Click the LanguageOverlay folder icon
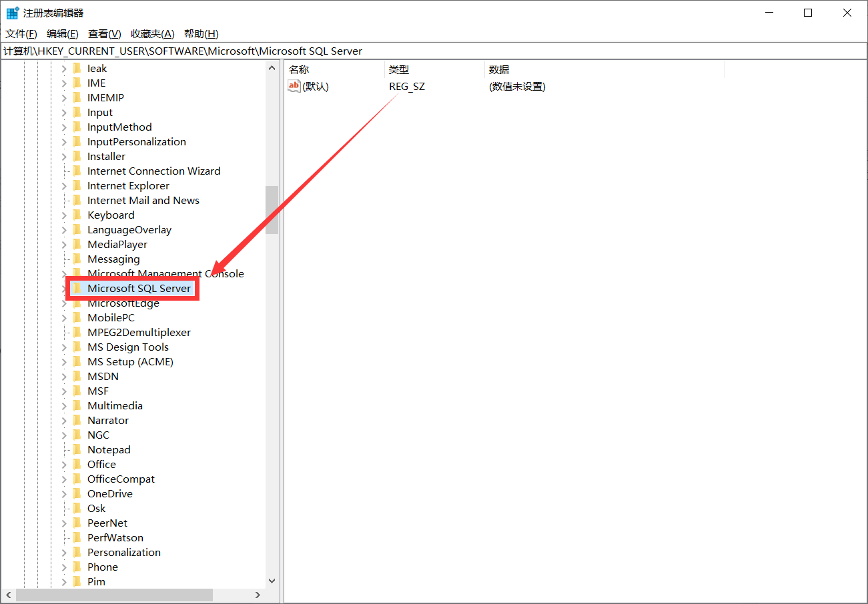This screenshot has height=604, width=868. pyautogui.click(x=77, y=229)
